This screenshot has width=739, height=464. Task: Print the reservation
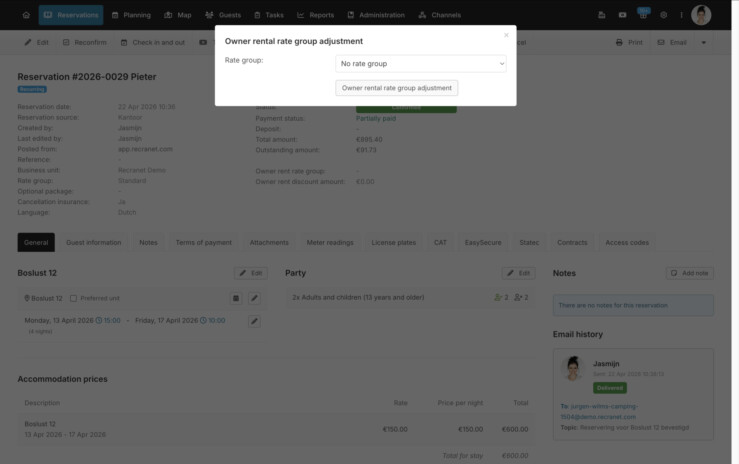tap(629, 42)
